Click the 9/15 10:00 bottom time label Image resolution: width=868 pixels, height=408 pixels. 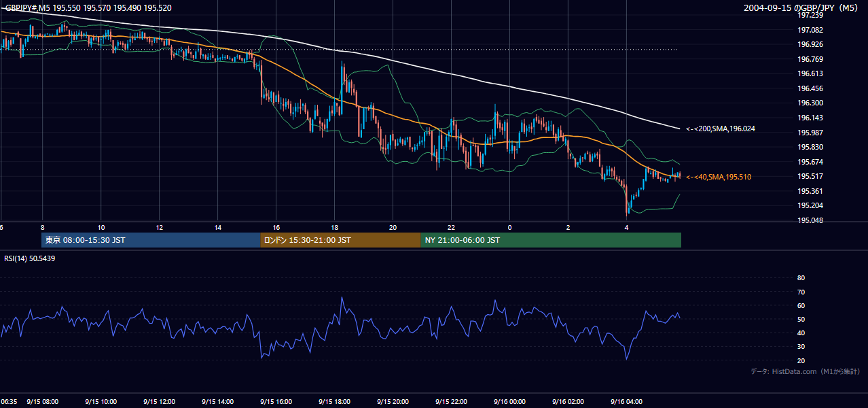click(101, 401)
